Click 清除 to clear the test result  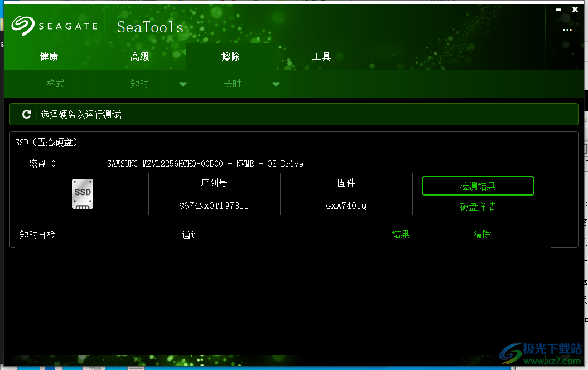pos(482,235)
